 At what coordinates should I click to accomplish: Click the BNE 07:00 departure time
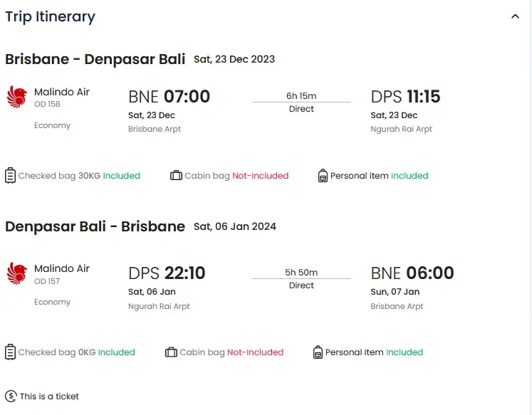click(169, 97)
